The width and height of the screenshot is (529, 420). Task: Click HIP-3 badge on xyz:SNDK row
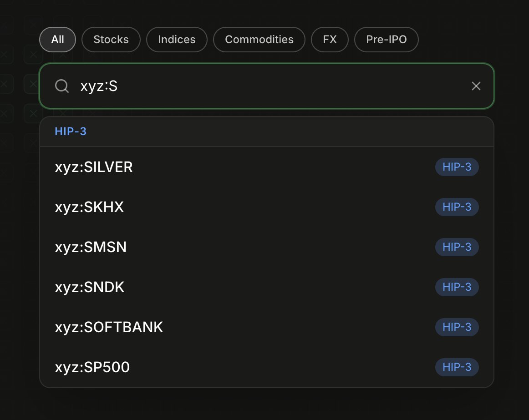457,287
